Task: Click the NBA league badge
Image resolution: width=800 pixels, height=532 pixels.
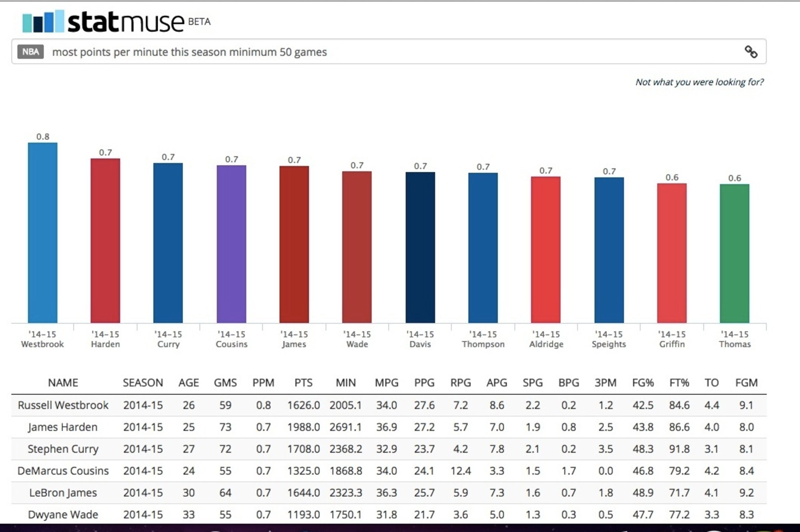Action: [x=31, y=52]
